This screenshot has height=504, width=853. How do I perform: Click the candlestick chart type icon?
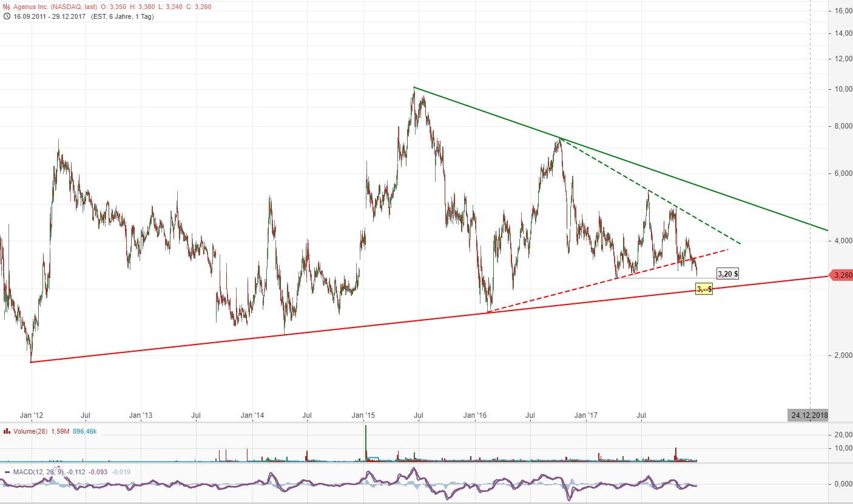6,7
